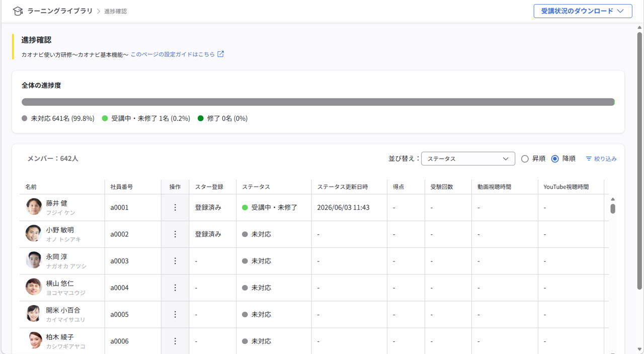This screenshot has width=644, height=354.
Task: Click employee number a0003
Action: pos(120,261)
